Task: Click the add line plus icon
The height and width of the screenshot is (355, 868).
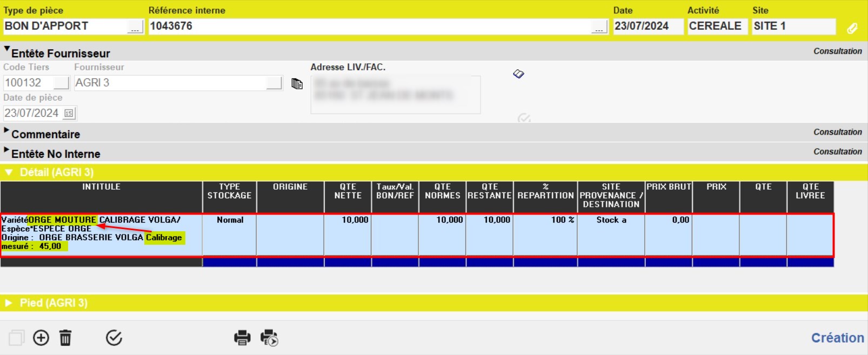Action: coord(41,338)
